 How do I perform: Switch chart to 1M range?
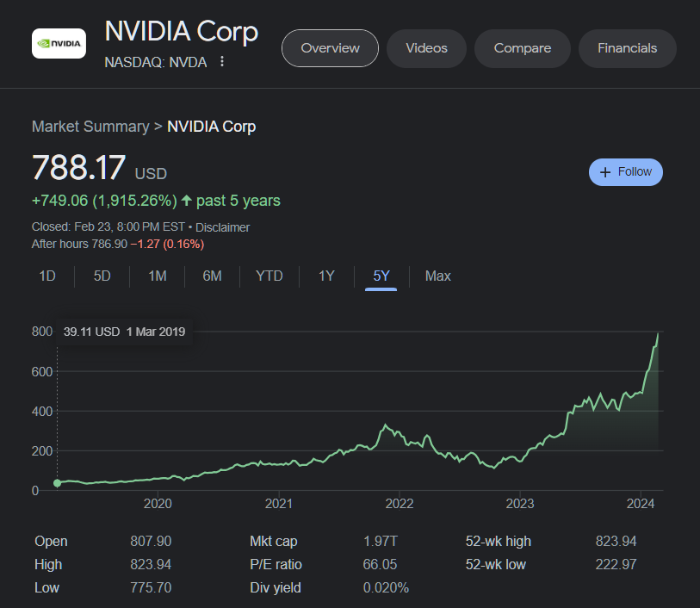tap(158, 276)
